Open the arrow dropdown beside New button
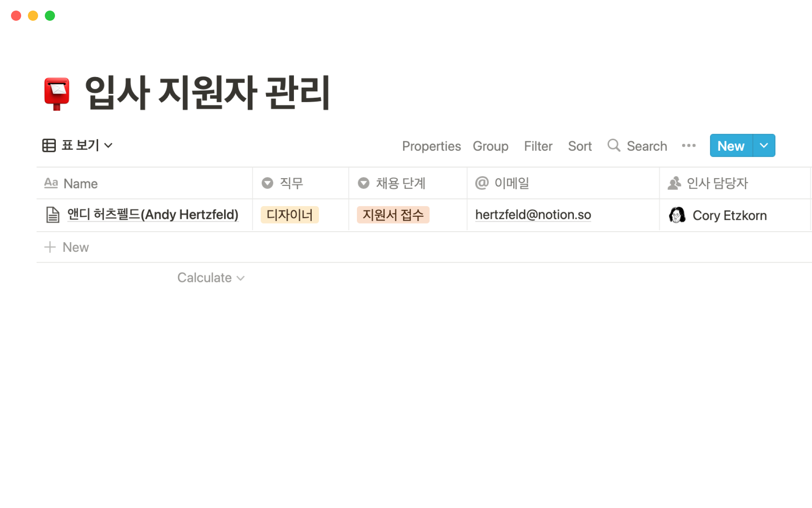 [764, 145]
